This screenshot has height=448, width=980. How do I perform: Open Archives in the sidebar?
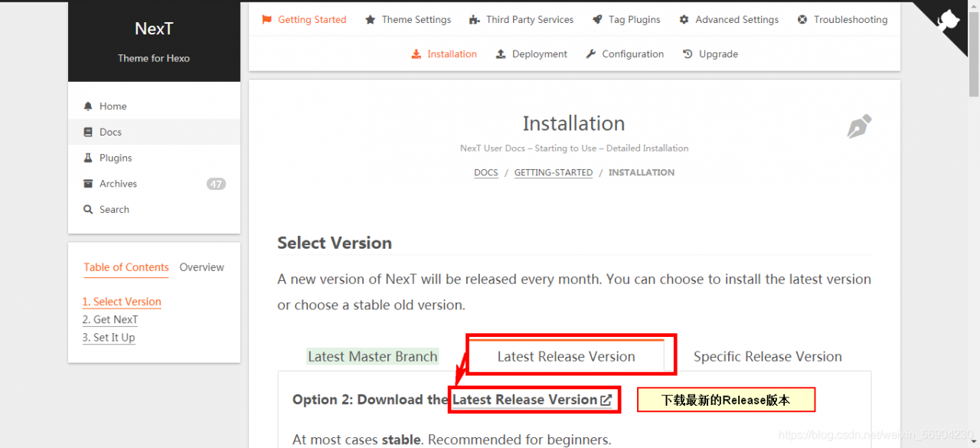[x=154, y=184]
